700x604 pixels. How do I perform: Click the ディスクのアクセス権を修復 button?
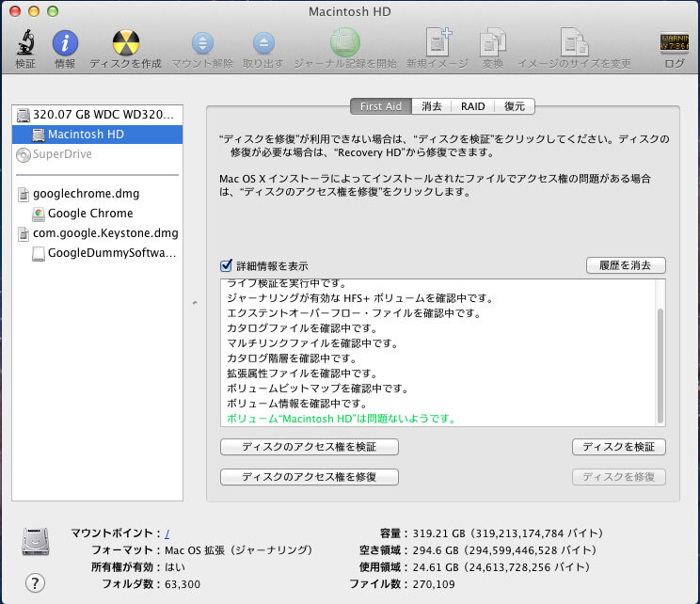tap(309, 477)
